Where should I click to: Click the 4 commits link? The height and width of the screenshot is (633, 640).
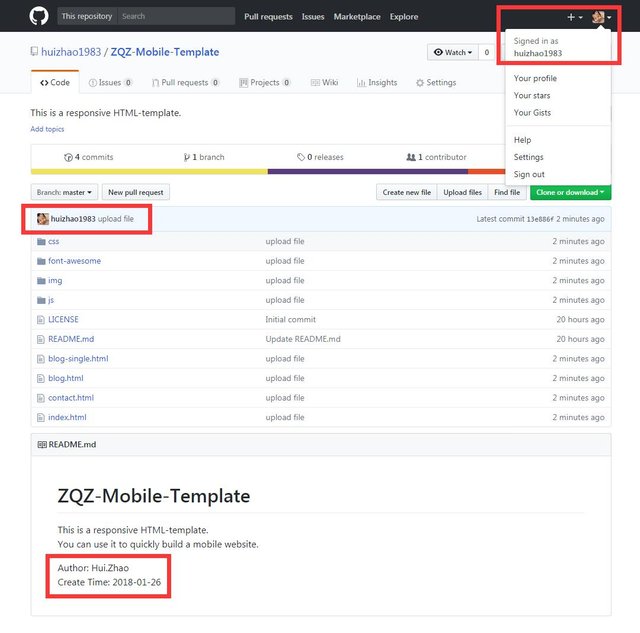click(89, 157)
